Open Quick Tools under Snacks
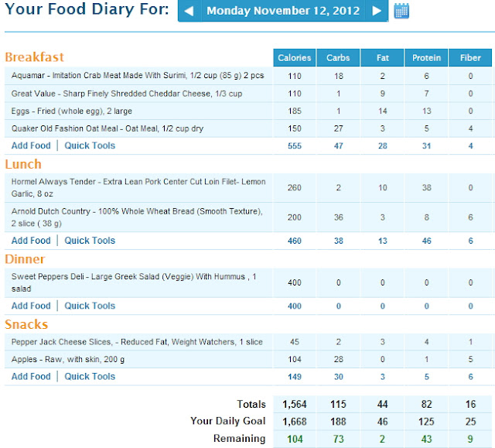 [x=90, y=377]
